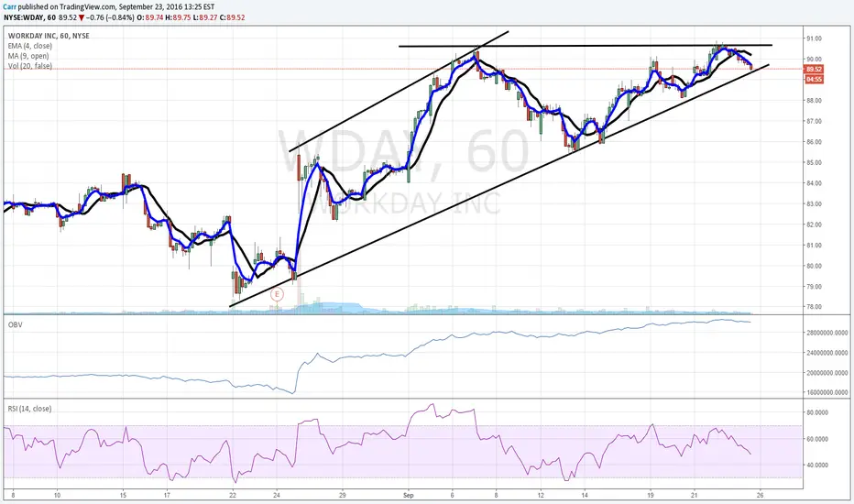Click the red down-triangle change indicator in header

coord(82,17)
